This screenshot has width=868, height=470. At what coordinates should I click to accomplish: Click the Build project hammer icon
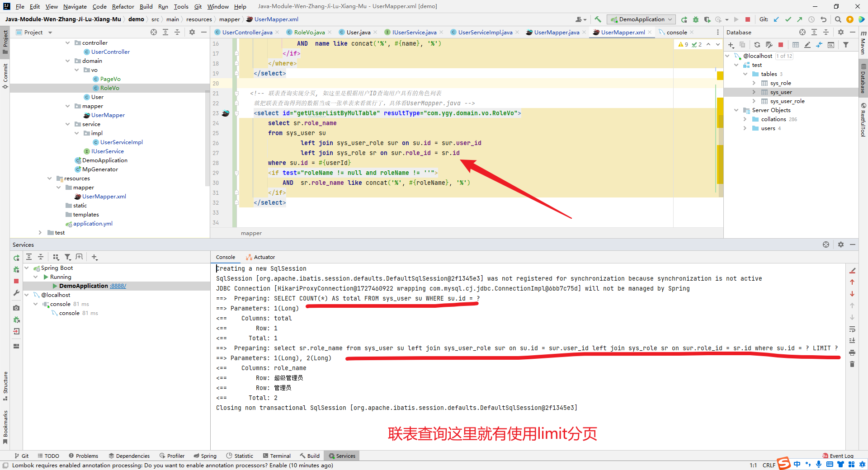(x=598, y=19)
